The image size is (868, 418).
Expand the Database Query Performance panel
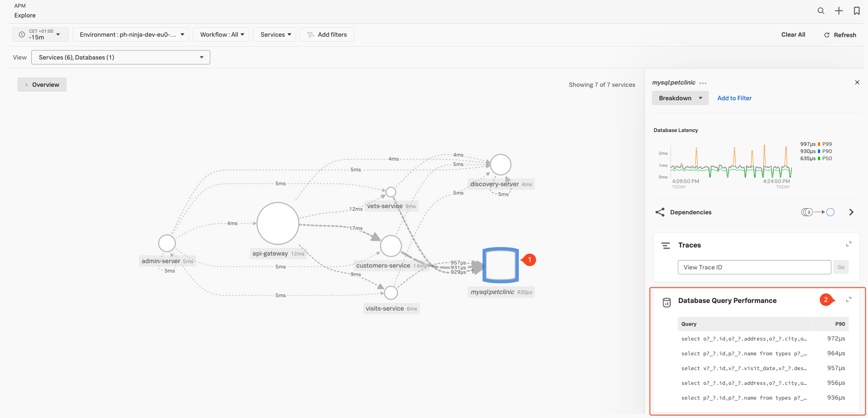click(x=849, y=299)
